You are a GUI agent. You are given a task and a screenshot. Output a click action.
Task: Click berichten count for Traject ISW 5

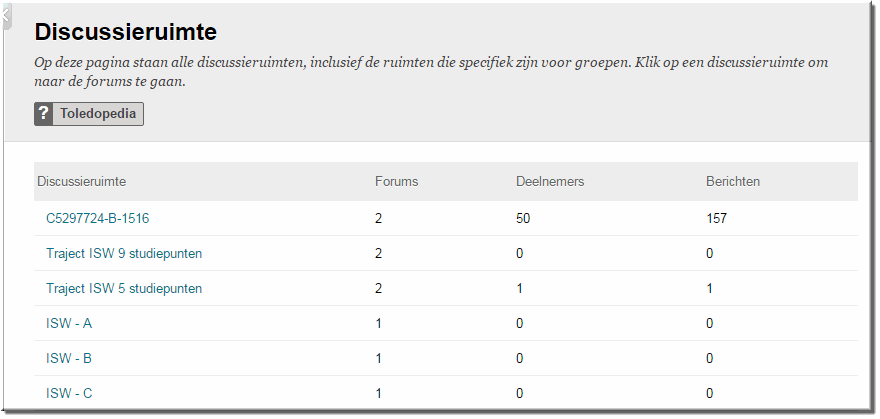click(710, 288)
